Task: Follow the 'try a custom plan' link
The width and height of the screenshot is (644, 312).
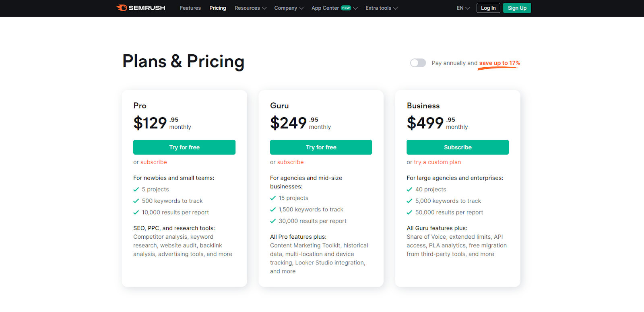Action: coord(438,162)
